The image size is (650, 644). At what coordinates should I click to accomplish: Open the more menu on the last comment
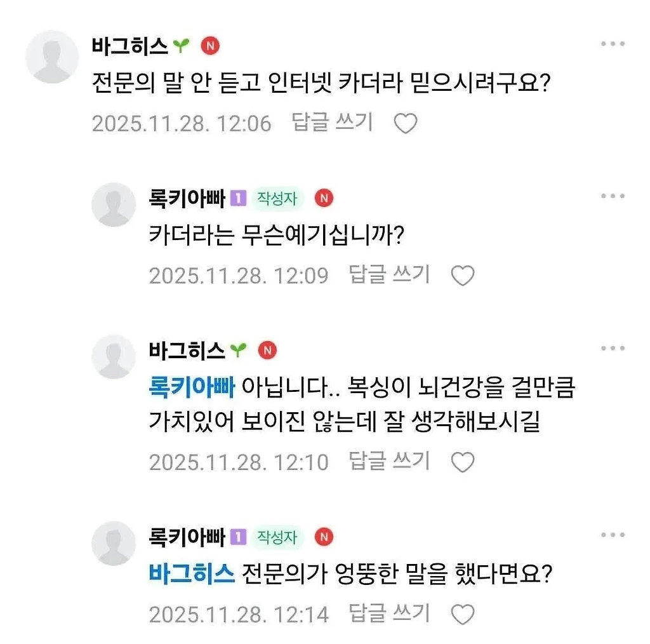pyautogui.click(x=613, y=534)
